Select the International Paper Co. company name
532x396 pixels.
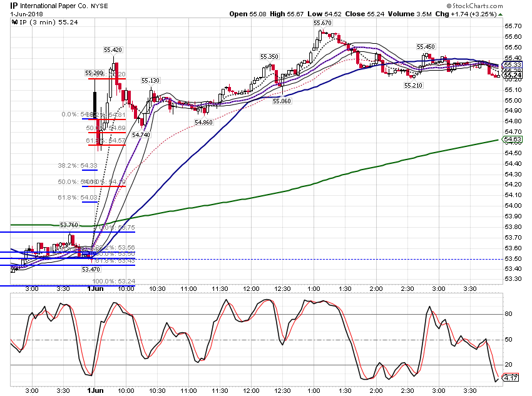(54, 6)
